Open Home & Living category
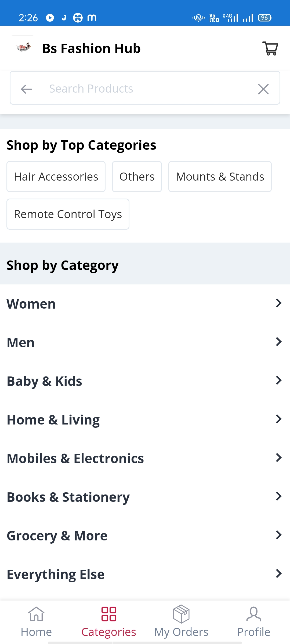Viewport: 290px width, 644px height. coord(145,420)
